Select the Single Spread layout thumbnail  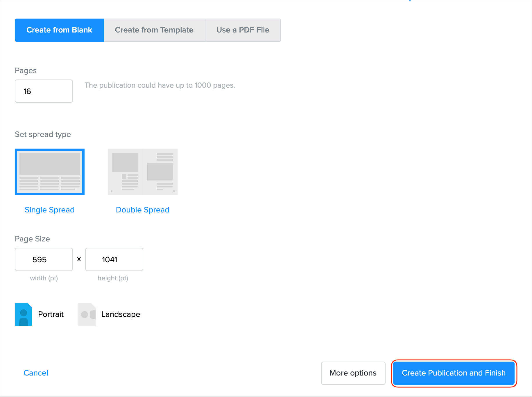(x=50, y=172)
